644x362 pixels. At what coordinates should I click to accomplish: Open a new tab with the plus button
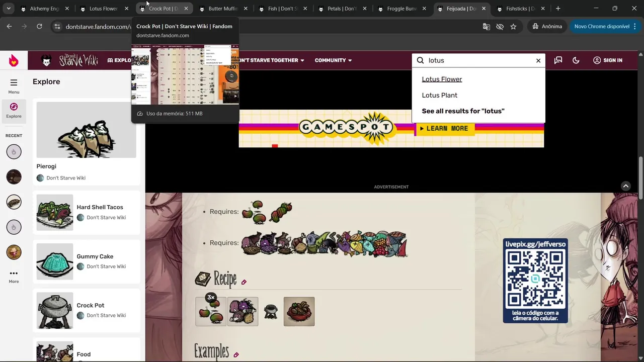tap(558, 9)
